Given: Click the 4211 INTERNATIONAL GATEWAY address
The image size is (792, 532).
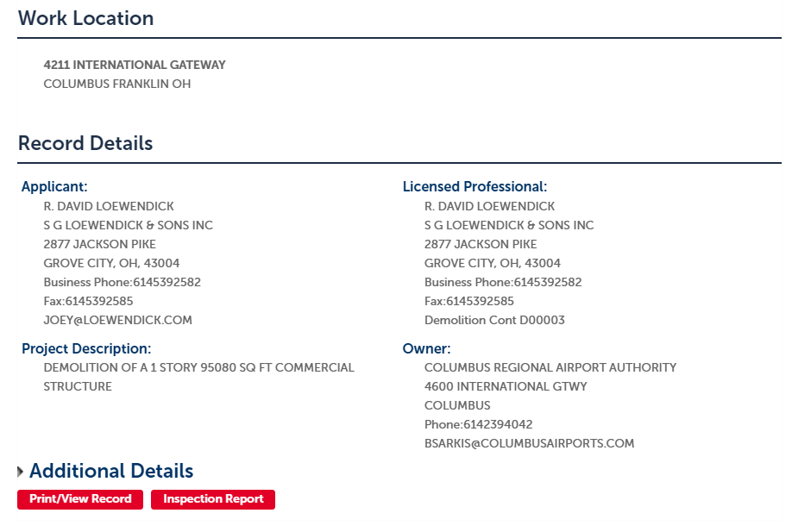Looking at the screenshot, I should (x=135, y=65).
